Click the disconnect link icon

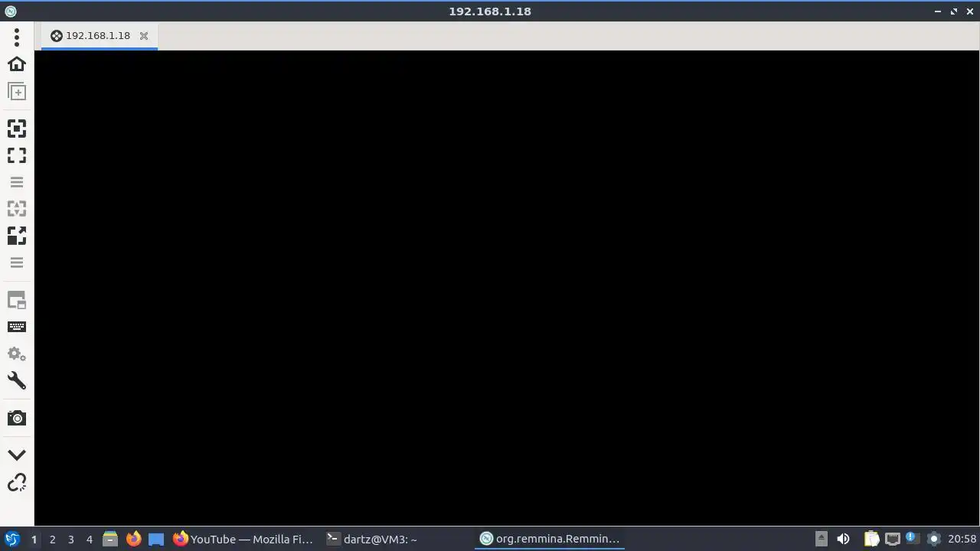point(17,483)
